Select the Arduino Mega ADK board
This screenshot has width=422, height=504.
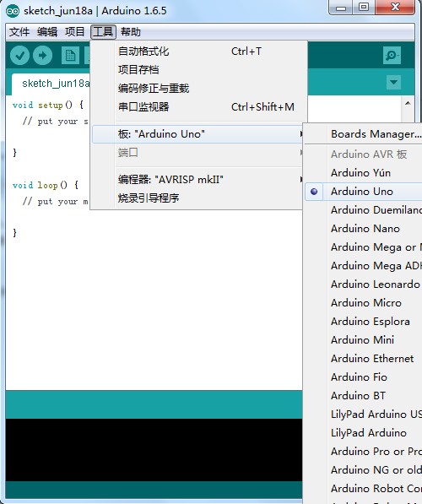click(363, 266)
